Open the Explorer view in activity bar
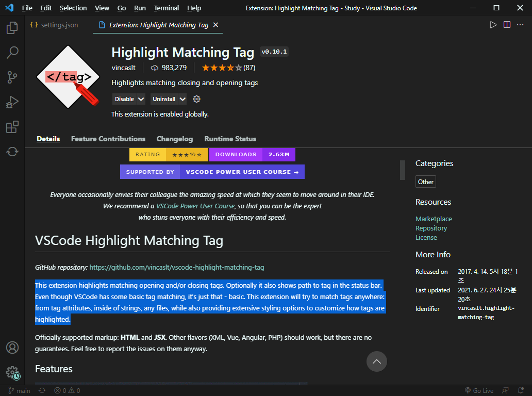Screen dimensions: 532x396 12,28
